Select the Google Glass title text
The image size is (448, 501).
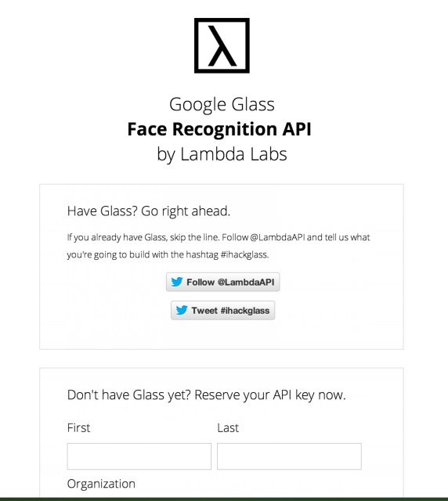(222, 104)
